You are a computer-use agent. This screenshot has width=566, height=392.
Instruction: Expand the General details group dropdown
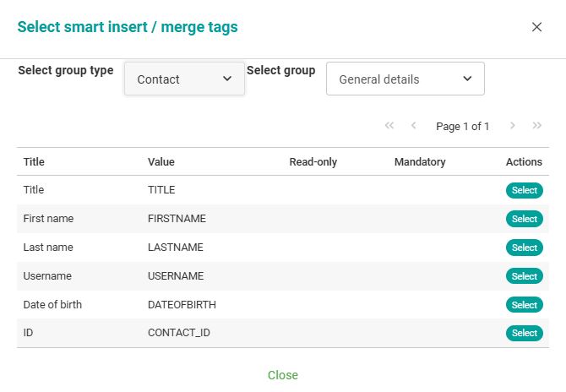click(x=405, y=79)
